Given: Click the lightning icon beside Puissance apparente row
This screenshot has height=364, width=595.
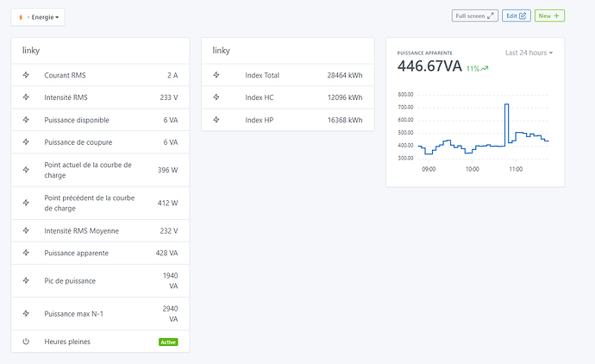Looking at the screenshot, I should point(26,254).
